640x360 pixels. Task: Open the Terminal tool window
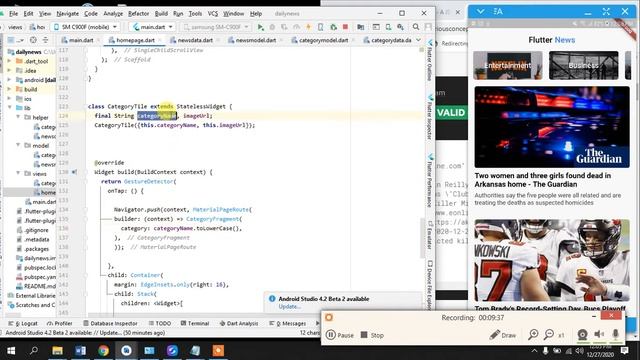tap(195, 323)
